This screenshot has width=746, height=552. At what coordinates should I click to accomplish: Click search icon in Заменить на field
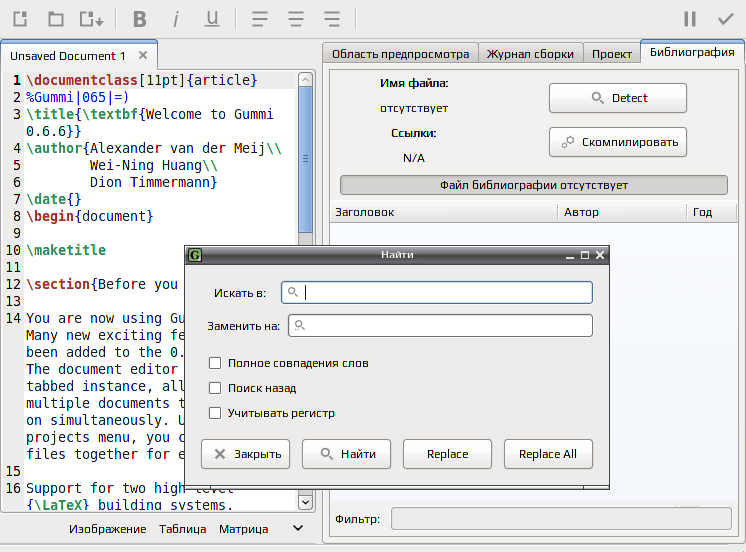coord(299,325)
